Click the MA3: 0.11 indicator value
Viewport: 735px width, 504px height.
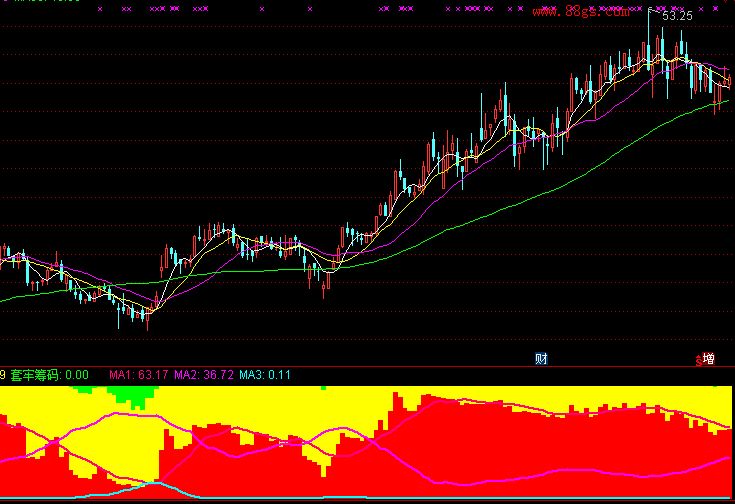click(x=265, y=375)
